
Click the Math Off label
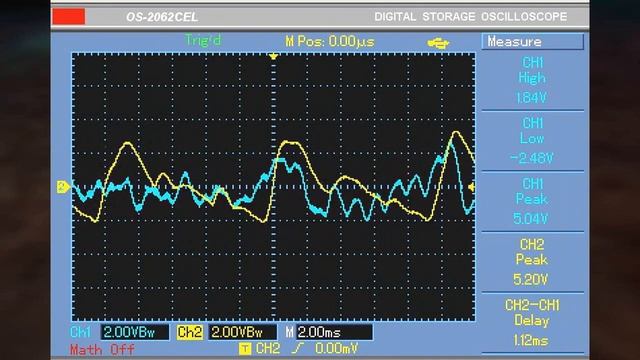pos(102,350)
